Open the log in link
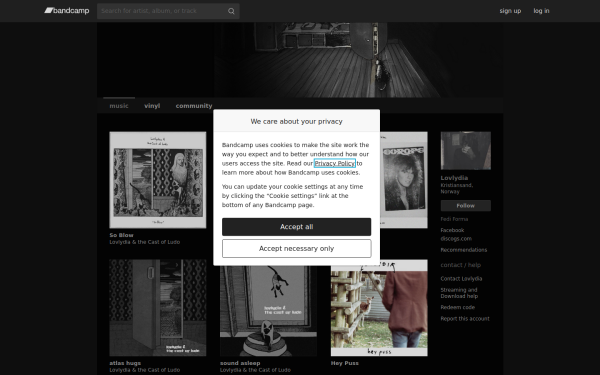The width and height of the screenshot is (600, 375). pyautogui.click(x=541, y=11)
